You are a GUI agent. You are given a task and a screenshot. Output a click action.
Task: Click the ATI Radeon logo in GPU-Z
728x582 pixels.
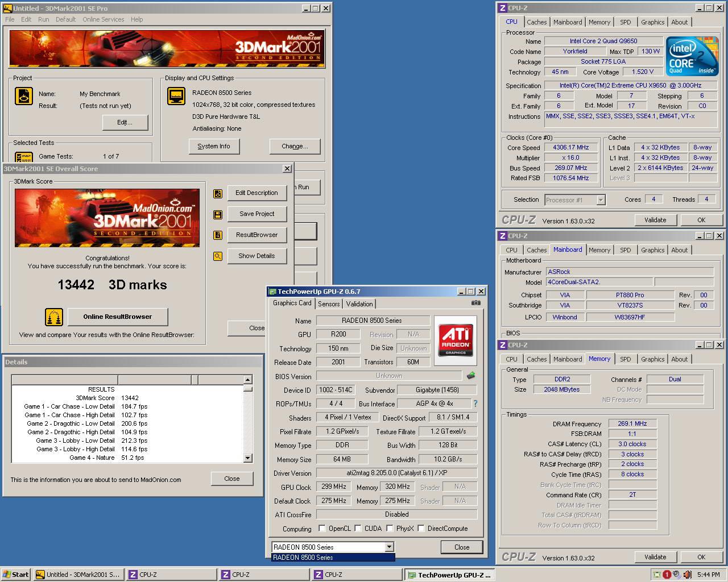coord(456,340)
